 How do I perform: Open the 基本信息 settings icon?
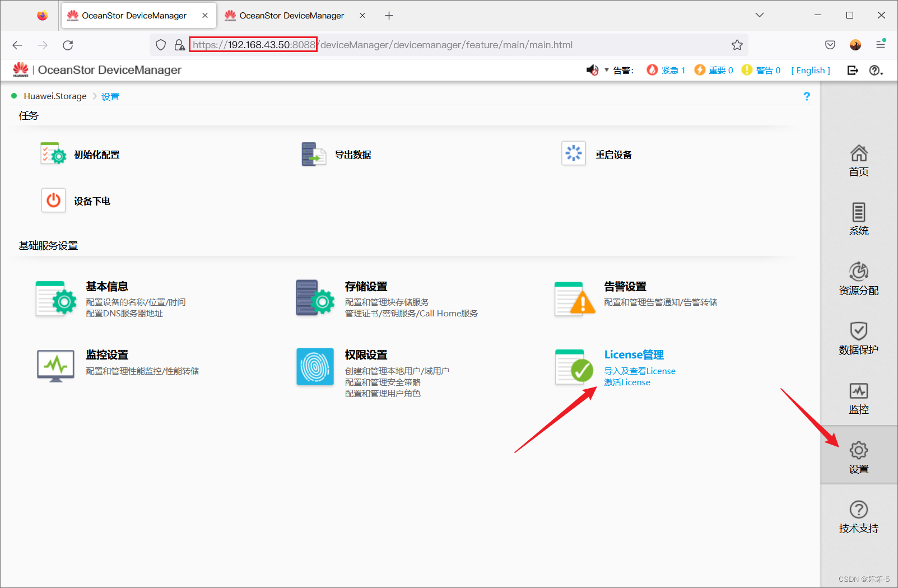pyautogui.click(x=56, y=299)
